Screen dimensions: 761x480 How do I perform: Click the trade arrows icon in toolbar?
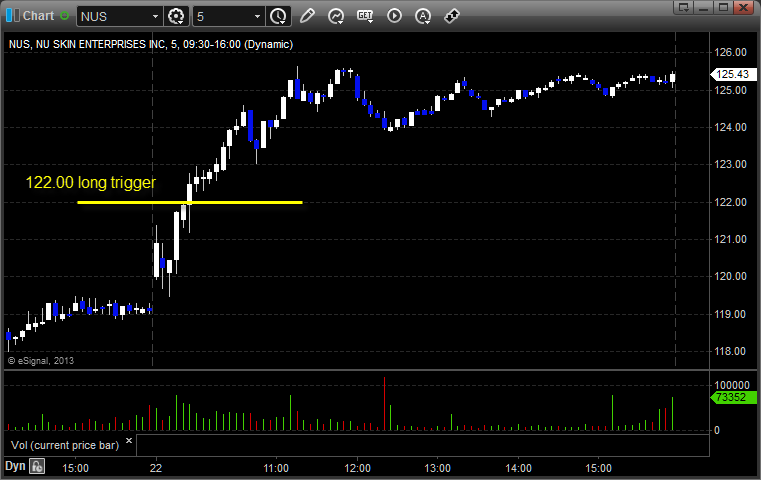(x=452, y=16)
